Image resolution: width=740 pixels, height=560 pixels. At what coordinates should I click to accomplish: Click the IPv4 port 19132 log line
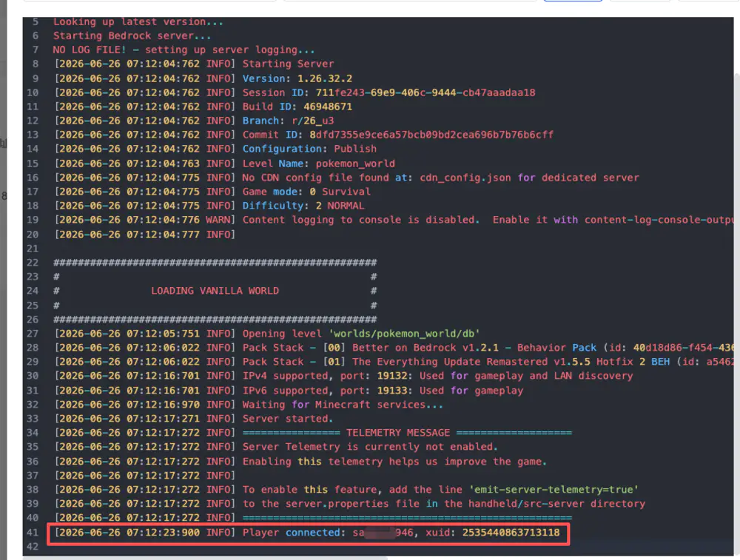[343, 376]
